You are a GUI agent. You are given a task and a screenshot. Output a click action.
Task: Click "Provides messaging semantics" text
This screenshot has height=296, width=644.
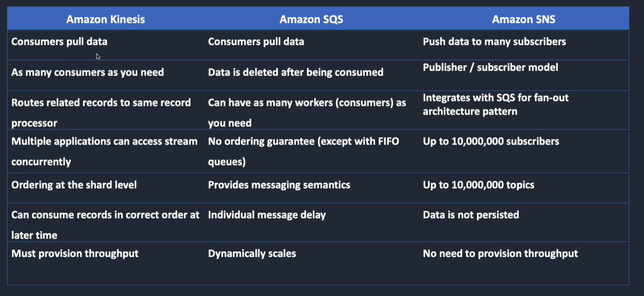[279, 185]
